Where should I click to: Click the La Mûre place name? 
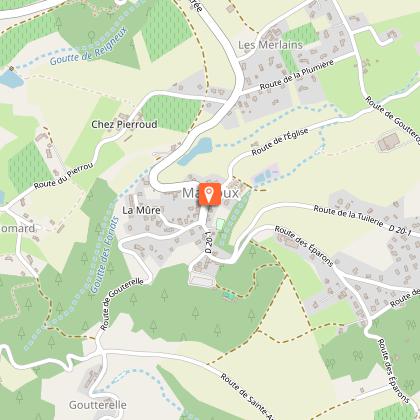click(141, 210)
